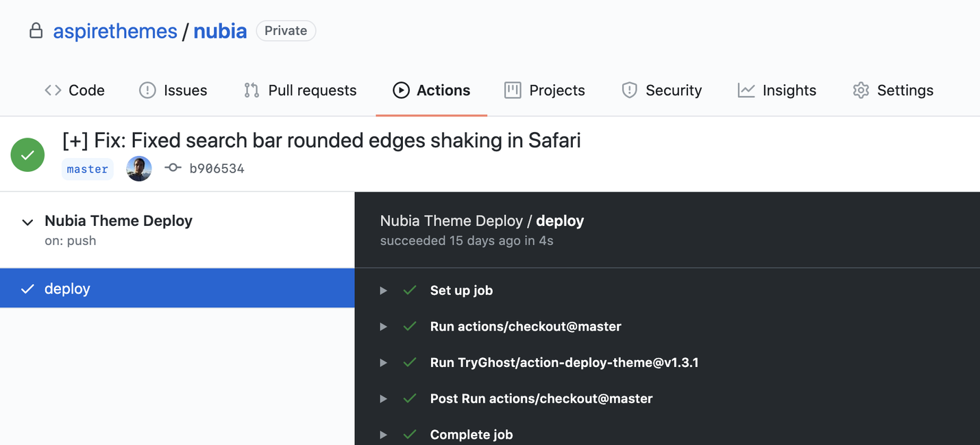980x445 pixels.
Task: Select the Actions tab
Action: 431,90
